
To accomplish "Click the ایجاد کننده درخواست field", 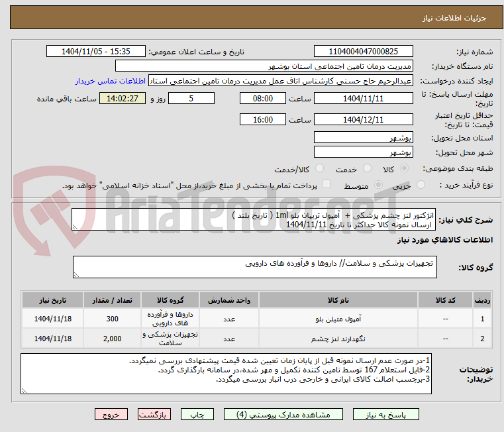I will click(x=281, y=81).
